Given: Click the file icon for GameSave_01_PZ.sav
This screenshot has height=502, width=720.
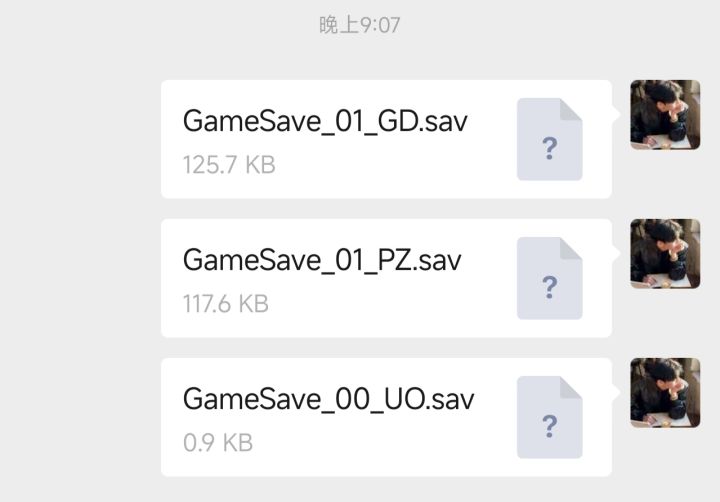Looking at the screenshot, I should (549, 277).
